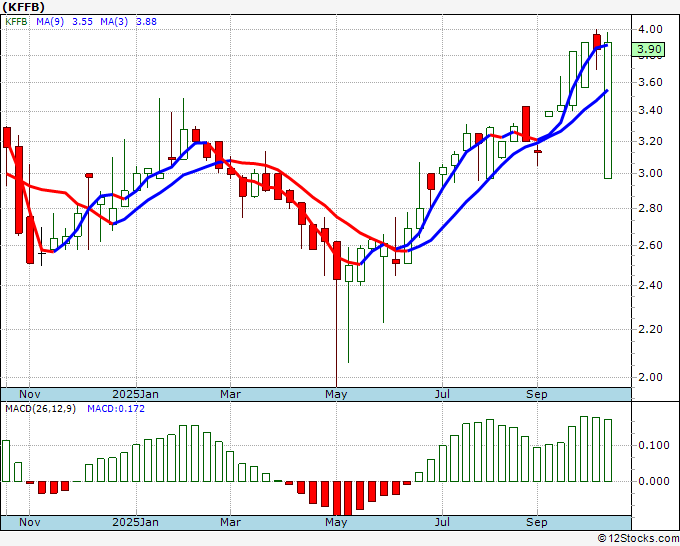The image size is (680, 546).
Task: Click the 3.60 price axis label
Action: coord(650,82)
